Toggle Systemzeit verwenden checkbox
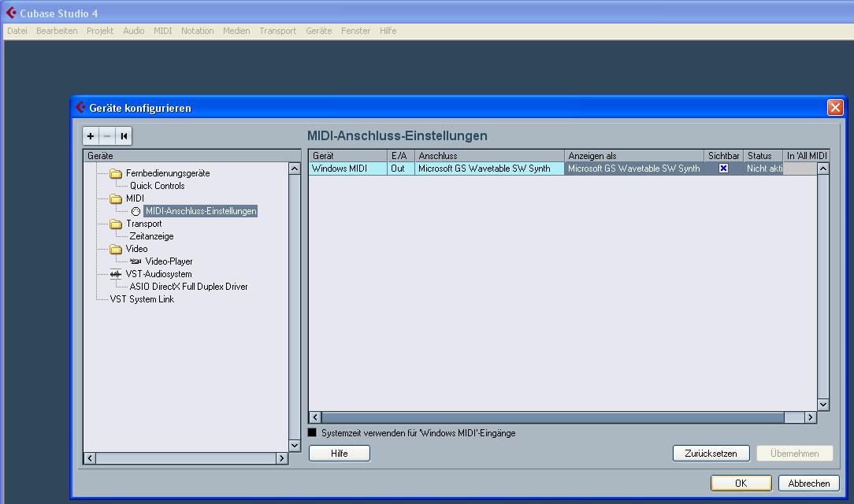The height and width of the screenshot is (504, 854). click(x=312, y=432)
